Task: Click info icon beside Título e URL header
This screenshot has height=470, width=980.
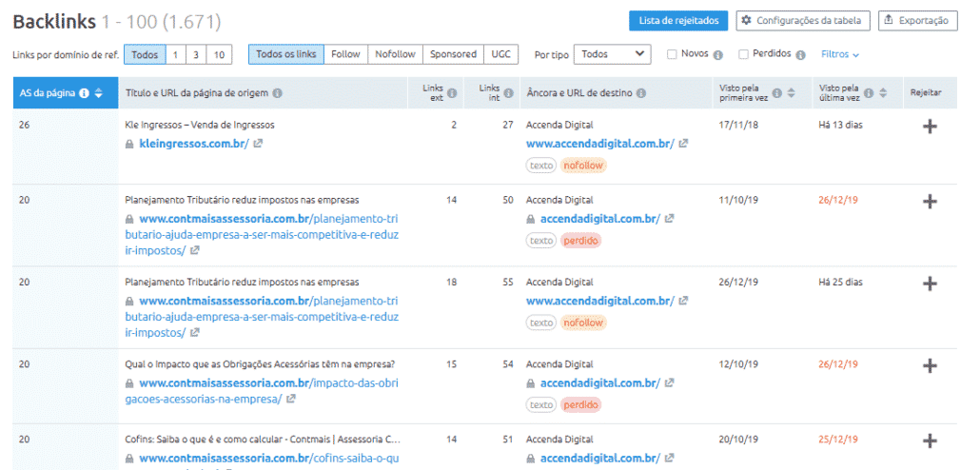Action: click(x=277, y=93)
